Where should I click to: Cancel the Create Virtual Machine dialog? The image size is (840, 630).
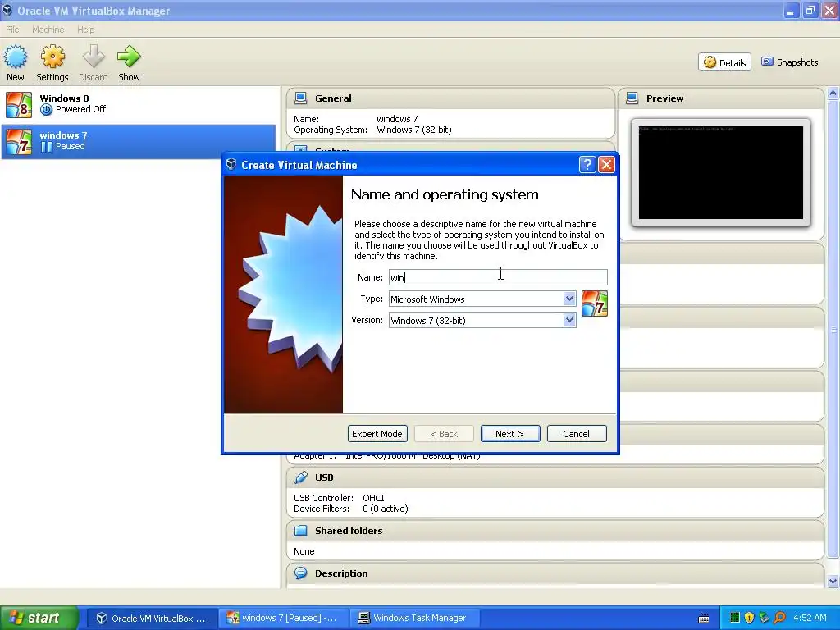tap(577, 433)
